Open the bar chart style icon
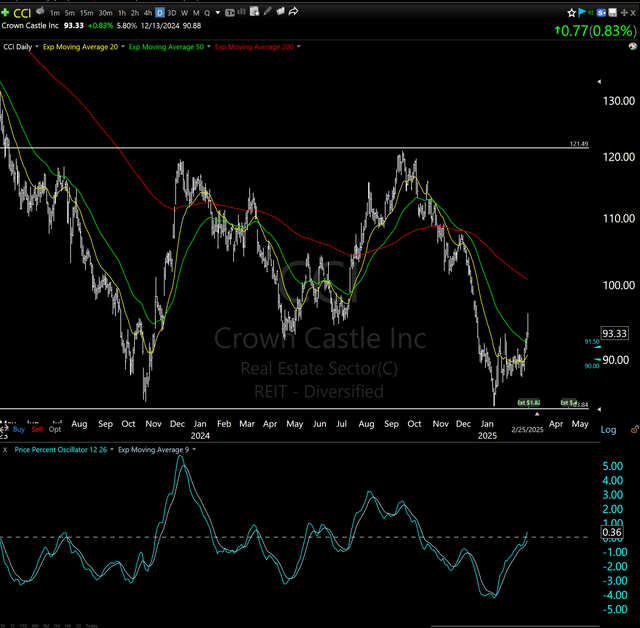 coord(241,12)
